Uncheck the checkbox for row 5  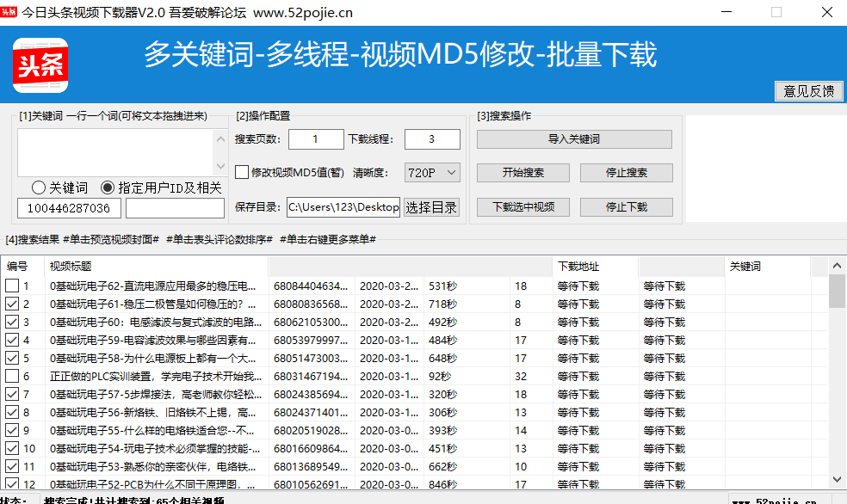(12, 358)
